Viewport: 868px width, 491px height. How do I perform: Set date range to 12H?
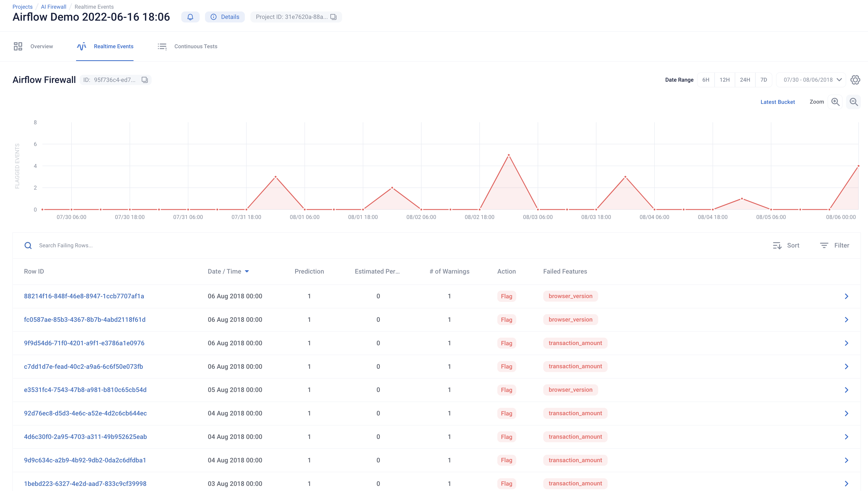tap(725, 80)
